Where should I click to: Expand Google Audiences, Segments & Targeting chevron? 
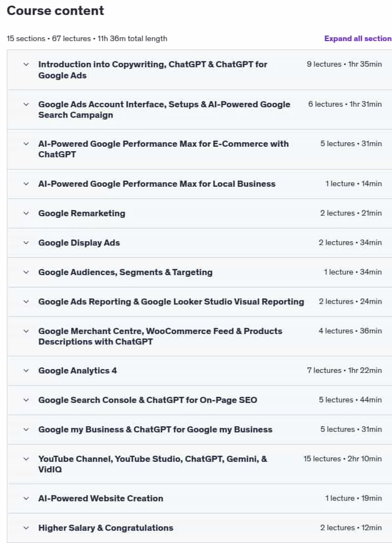(26, 272)
